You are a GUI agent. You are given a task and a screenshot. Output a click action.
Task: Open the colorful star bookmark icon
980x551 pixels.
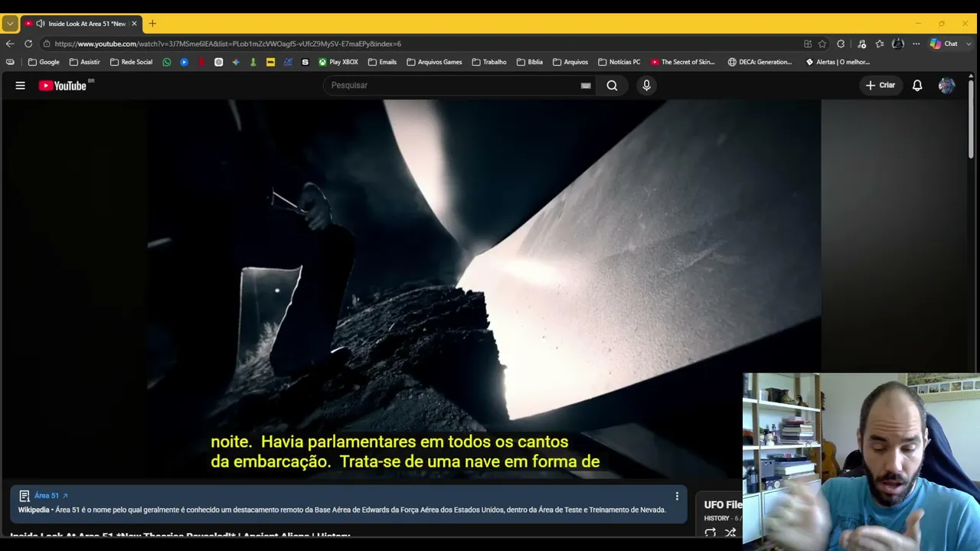point(236,62)
